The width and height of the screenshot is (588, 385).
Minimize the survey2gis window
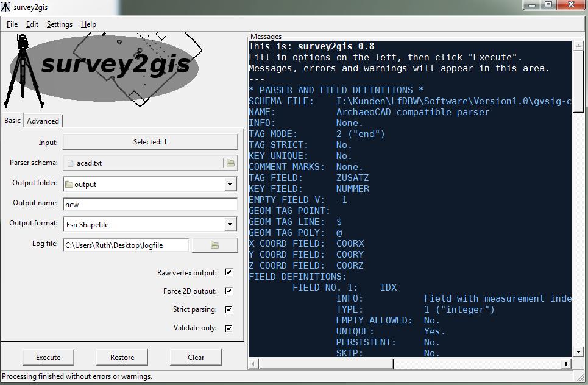(532, 5)
